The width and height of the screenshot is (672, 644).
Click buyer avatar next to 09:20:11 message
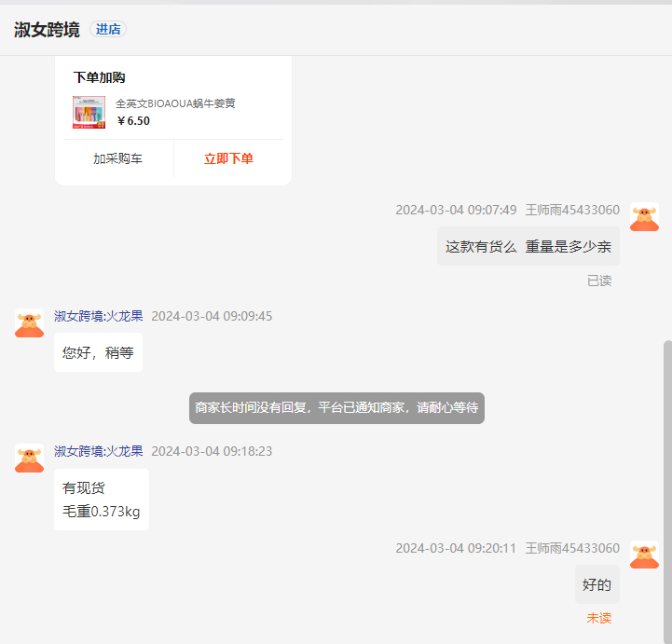[x=644, y=555]
